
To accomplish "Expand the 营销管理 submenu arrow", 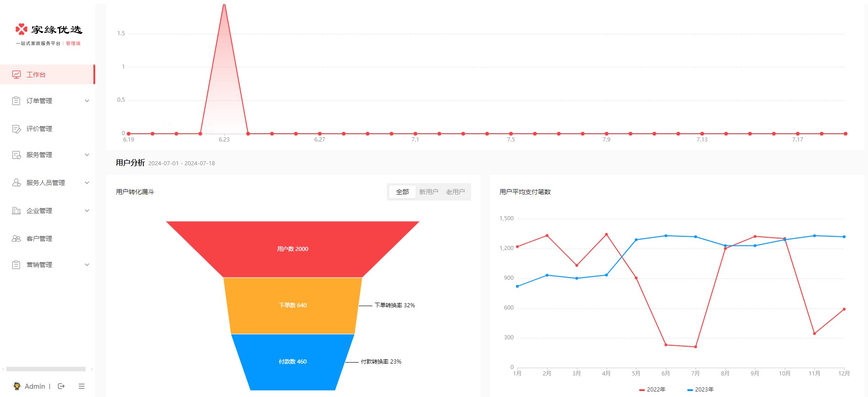I will click(87, 265).
